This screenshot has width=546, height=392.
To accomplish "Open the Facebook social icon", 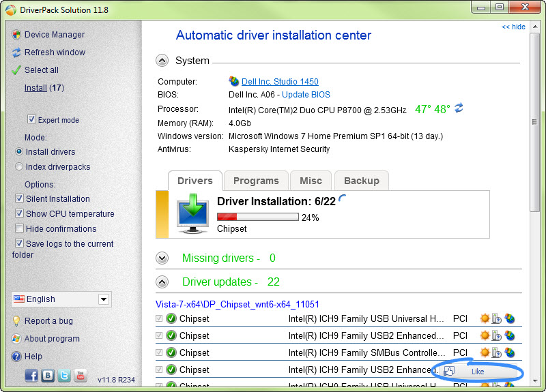I will pos(31,376).
